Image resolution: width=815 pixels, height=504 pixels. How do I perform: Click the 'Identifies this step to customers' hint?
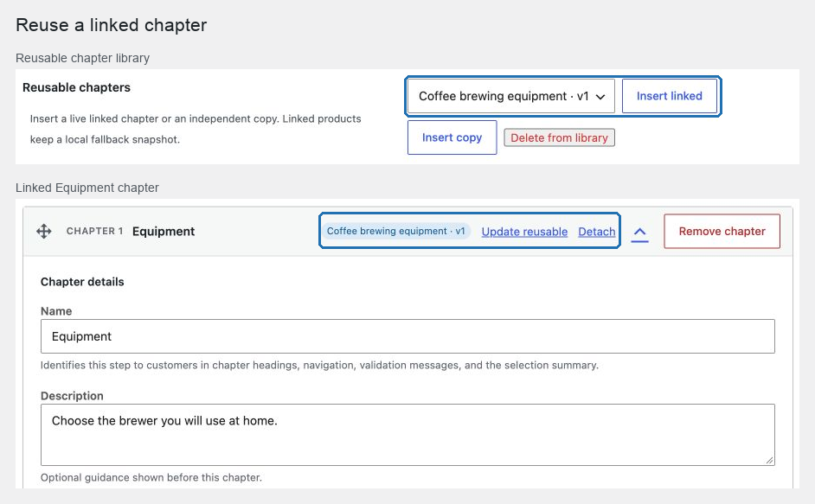(x=319, y=366)
